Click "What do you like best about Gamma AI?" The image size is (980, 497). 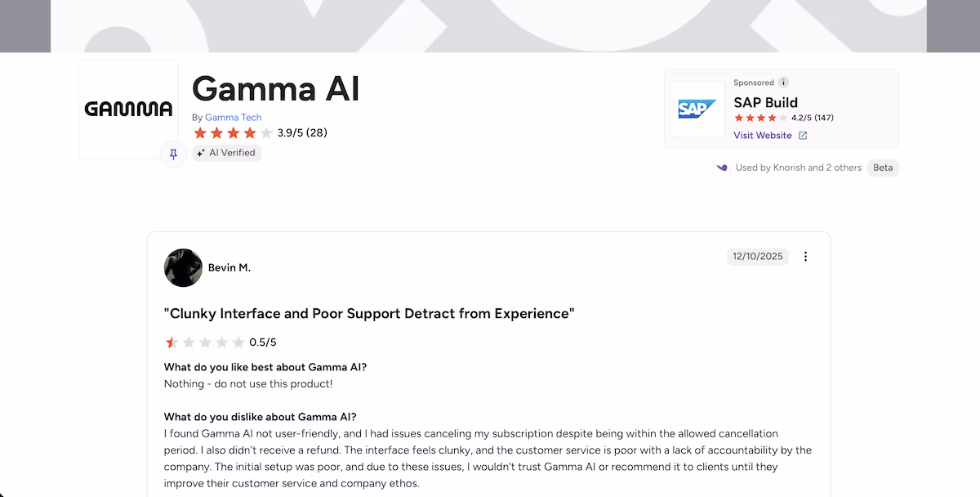[x=265, y=367]
